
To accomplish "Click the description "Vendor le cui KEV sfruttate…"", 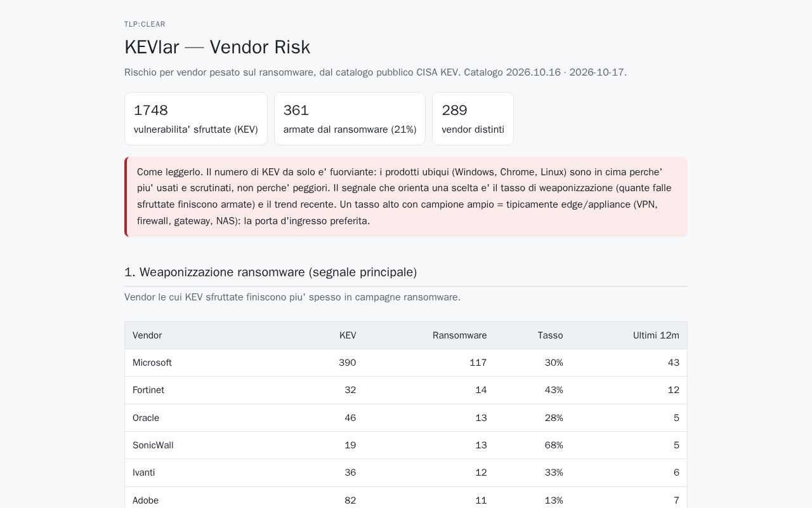I will pyautogui.click(x=292, y=297).
